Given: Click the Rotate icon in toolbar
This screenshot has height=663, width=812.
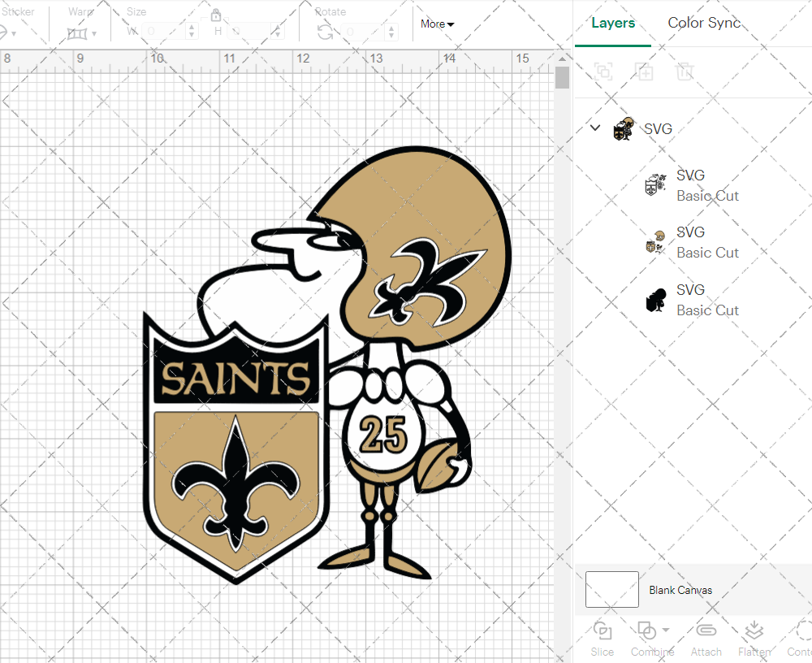Looking at the screenshot, I should (x=325, y=32).
